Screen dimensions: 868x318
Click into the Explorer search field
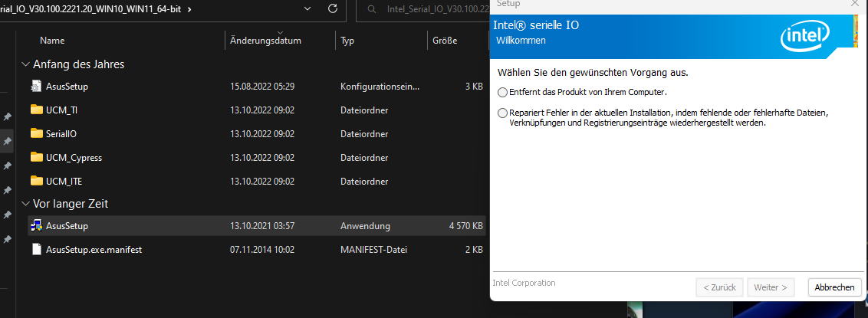click(x=423, y=9)
